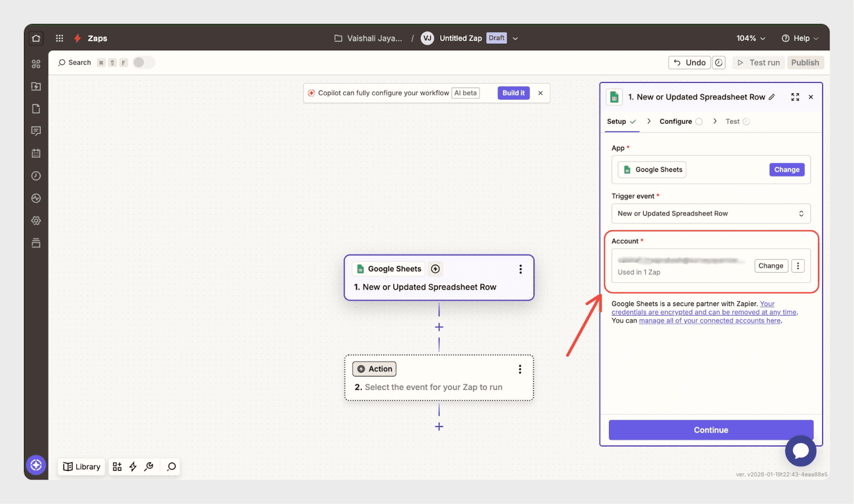Open the chat support bubble
The width and height of the screenshot is (854, 504).
800,451
